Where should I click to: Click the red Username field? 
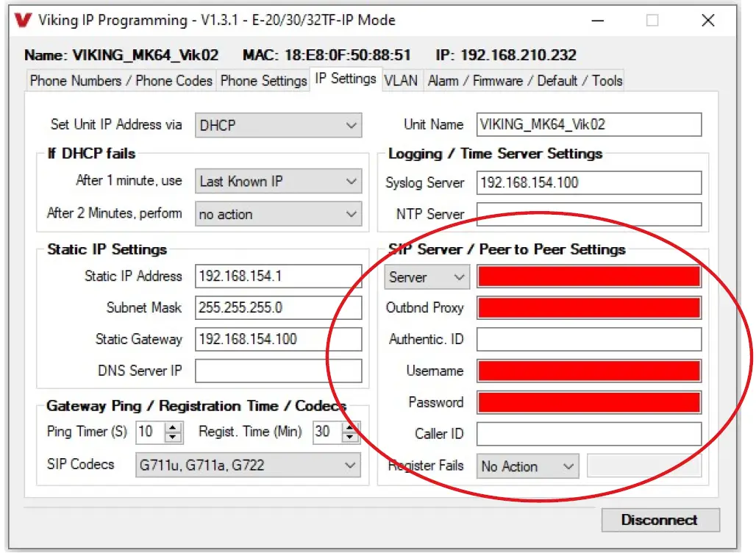(589, 371)
